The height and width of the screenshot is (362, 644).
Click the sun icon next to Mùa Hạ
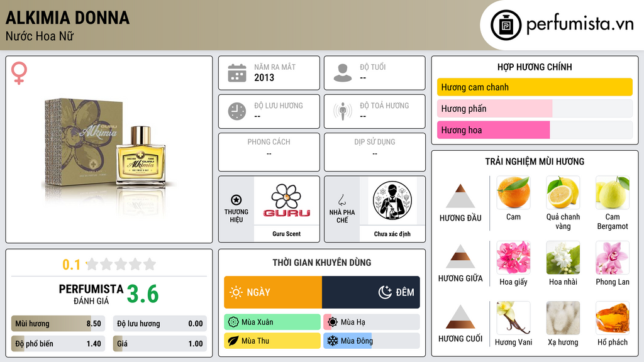click(x=333, y=322)
